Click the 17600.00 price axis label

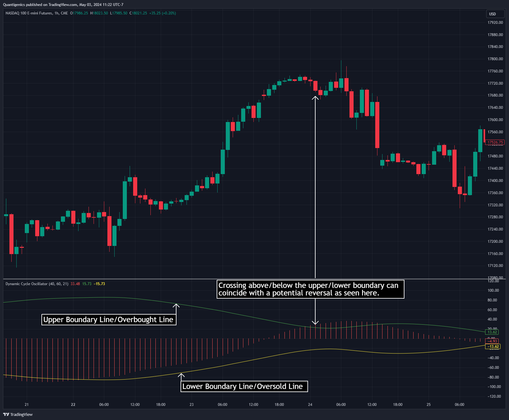tap(495, 120)
